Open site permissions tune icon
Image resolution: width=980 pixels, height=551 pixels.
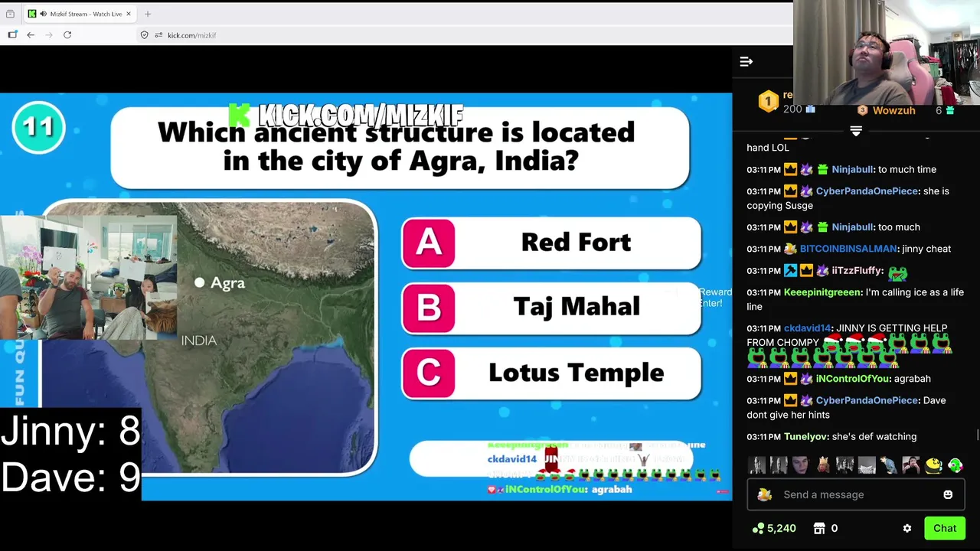pyautogui.click(x=158, y=35)
